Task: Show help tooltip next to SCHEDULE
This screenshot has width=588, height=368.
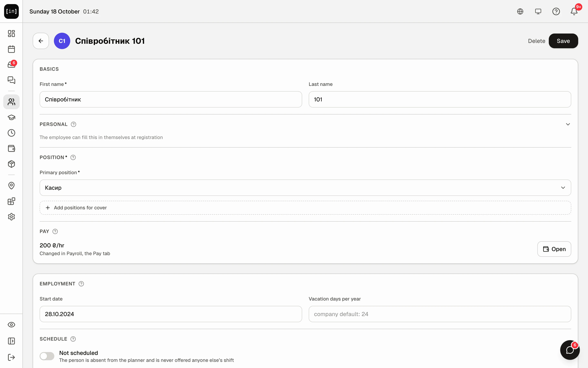Action: pos(73,339)
